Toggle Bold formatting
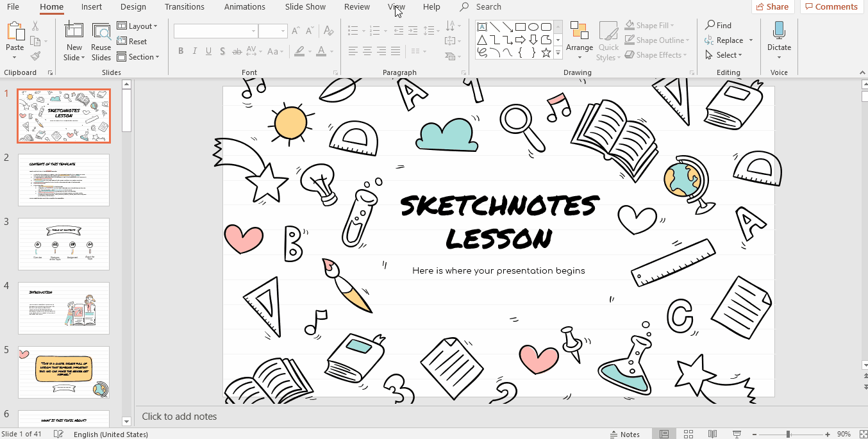The height and width of the screenshot is (439, 868). point(180,51)
